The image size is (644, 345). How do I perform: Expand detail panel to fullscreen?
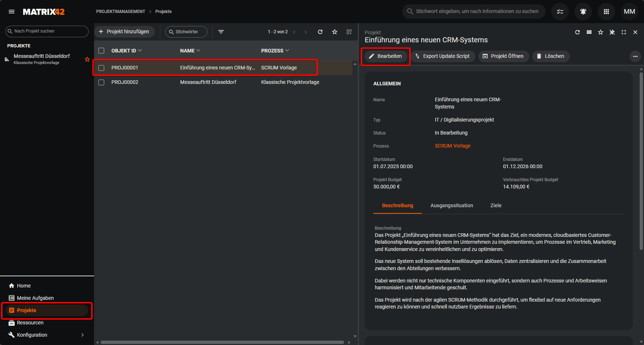coord(623,32)
